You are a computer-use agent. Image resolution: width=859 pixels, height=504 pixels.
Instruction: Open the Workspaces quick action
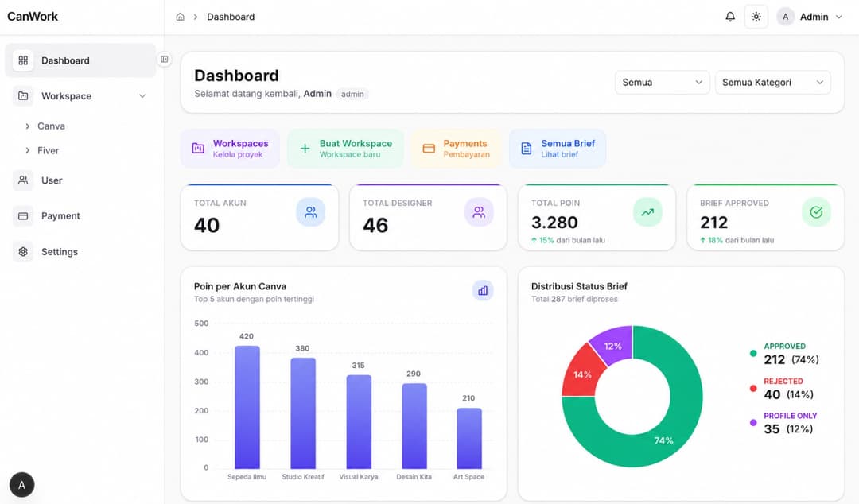tap(230, 149)
